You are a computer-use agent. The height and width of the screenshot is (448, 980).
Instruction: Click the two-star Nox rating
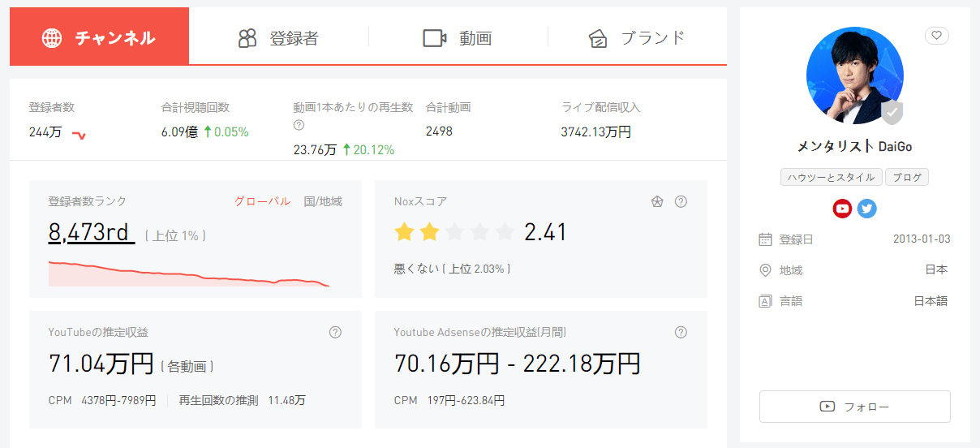(x=454, y=233)
